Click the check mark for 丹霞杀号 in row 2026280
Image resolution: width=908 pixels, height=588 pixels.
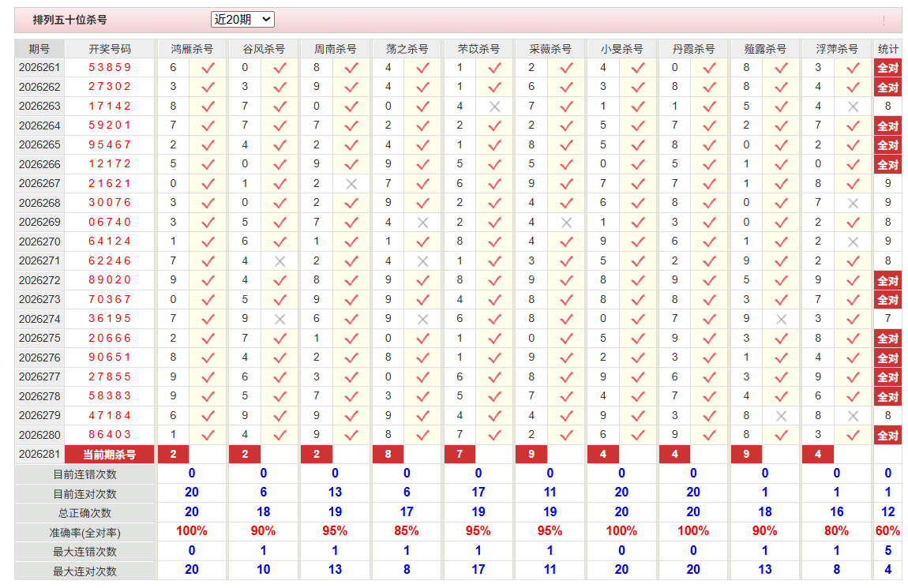click(709, 435)
